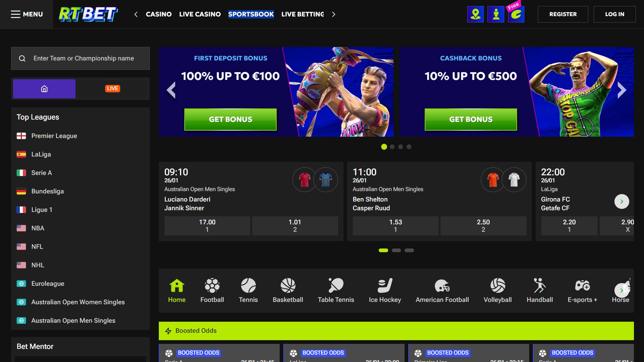The width and height of the screenshot is (644, 362).
Task: Switch sidebar to LIVE view
Action: [x=112, y=89]
